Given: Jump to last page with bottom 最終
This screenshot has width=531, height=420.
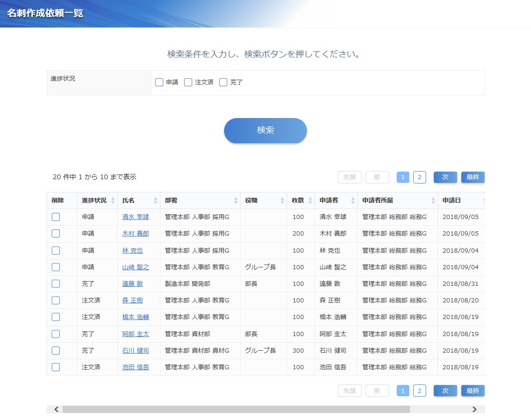Looking at the screenshot, I should click(473, 391).
